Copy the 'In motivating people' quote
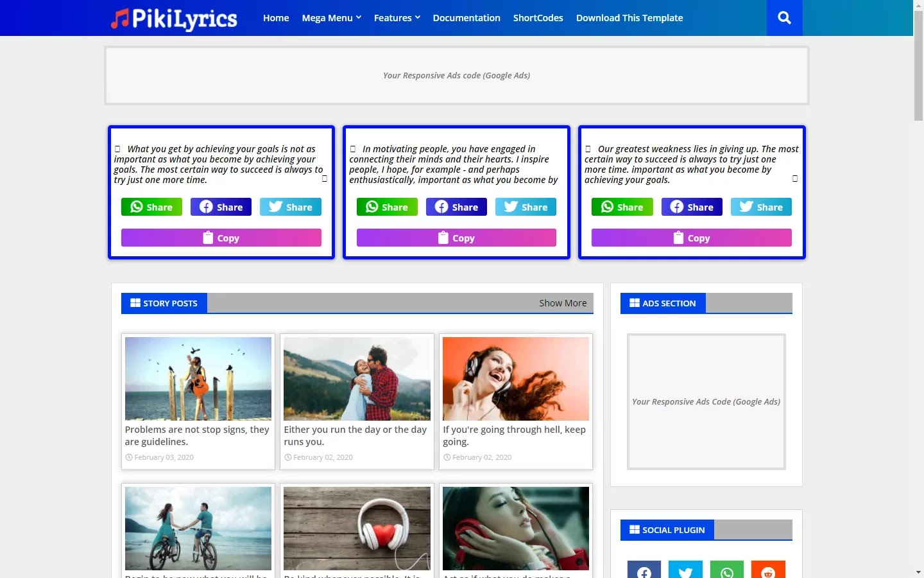 [456, 238]
